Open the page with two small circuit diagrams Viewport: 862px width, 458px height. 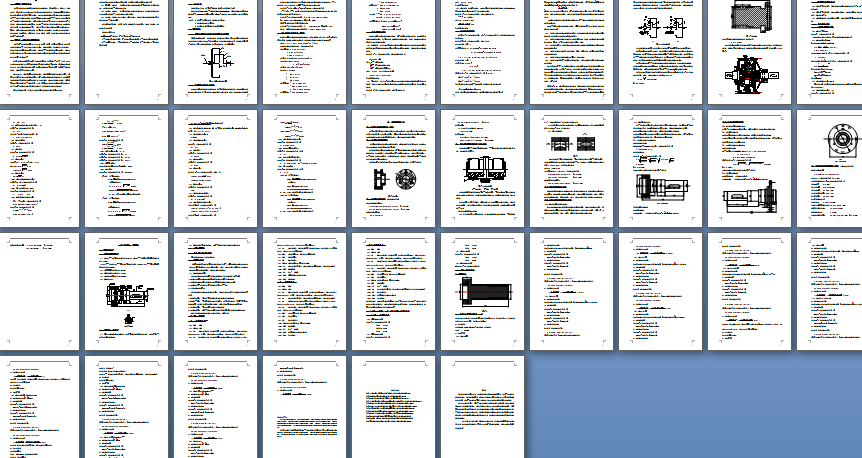click(660, 52)
